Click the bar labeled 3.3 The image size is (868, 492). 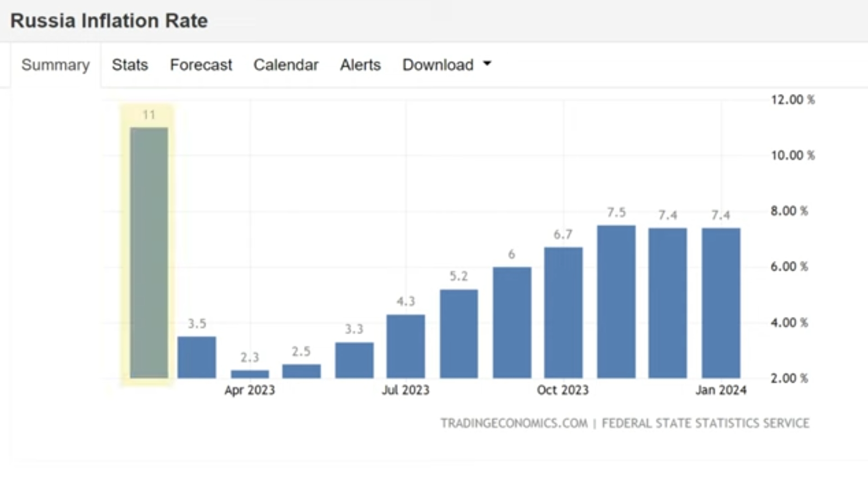pyautogui.click(x=354, y=360)
